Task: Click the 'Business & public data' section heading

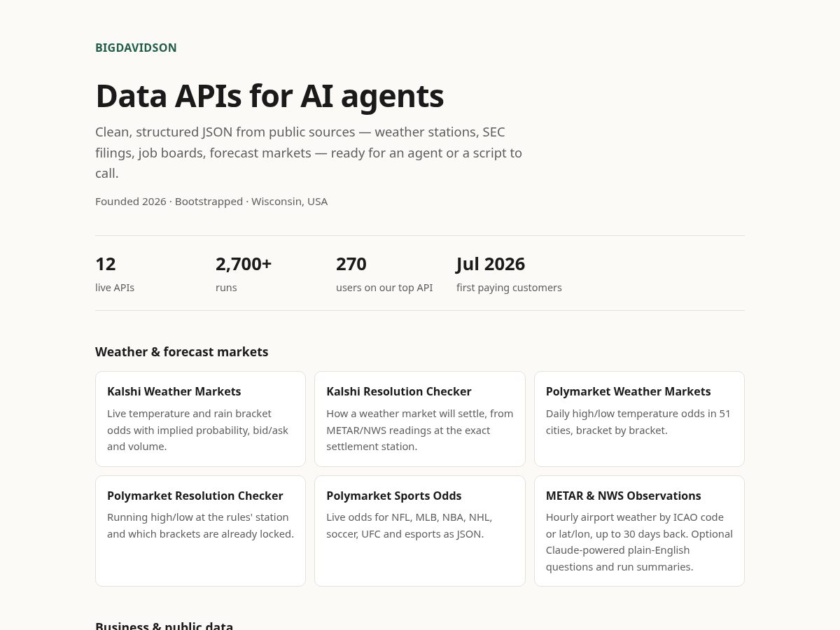Action: click(164, 626)
